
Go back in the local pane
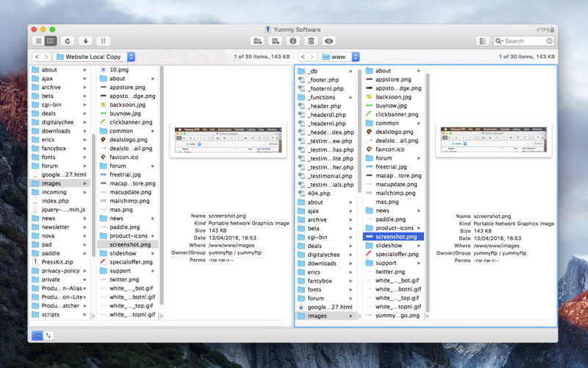click(36, 57)
